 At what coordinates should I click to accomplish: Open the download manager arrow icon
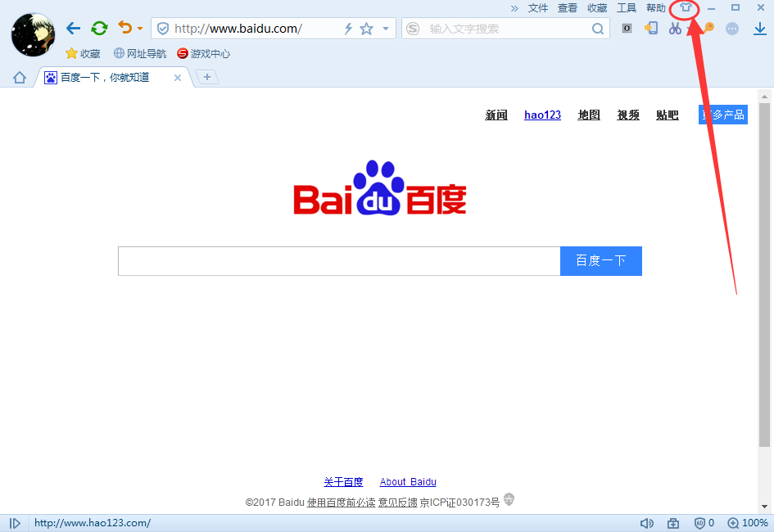pos(759,29)
